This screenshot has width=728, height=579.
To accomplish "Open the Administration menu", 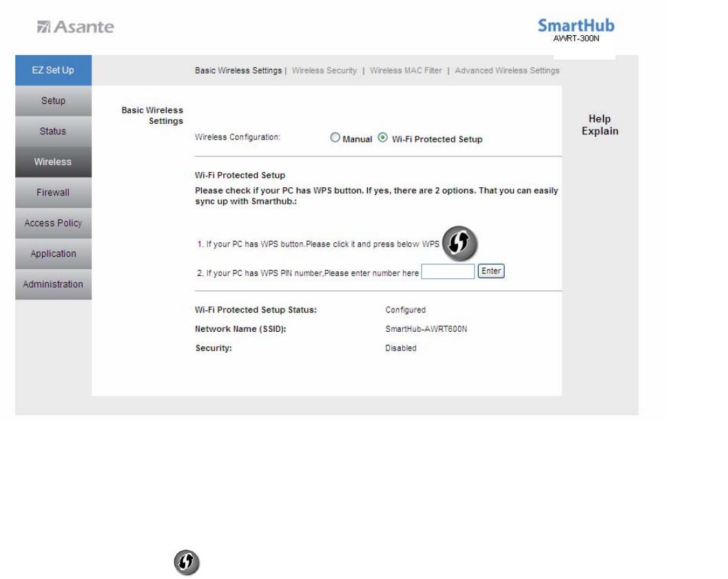I will 54,284.
